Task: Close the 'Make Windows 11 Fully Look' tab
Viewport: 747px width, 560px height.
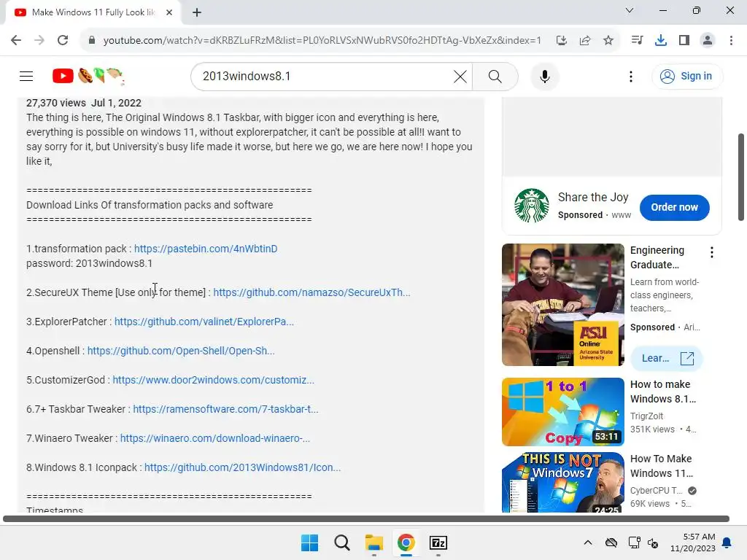Action: coord(169,12)
